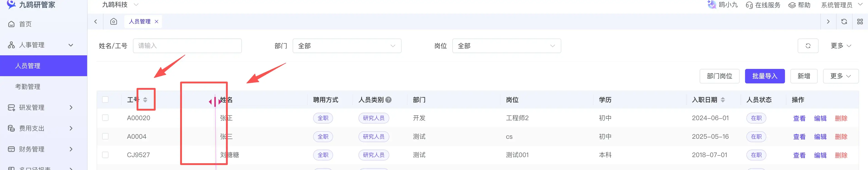
Task: Check the row for employee A00020
Action: coord(105,117)
